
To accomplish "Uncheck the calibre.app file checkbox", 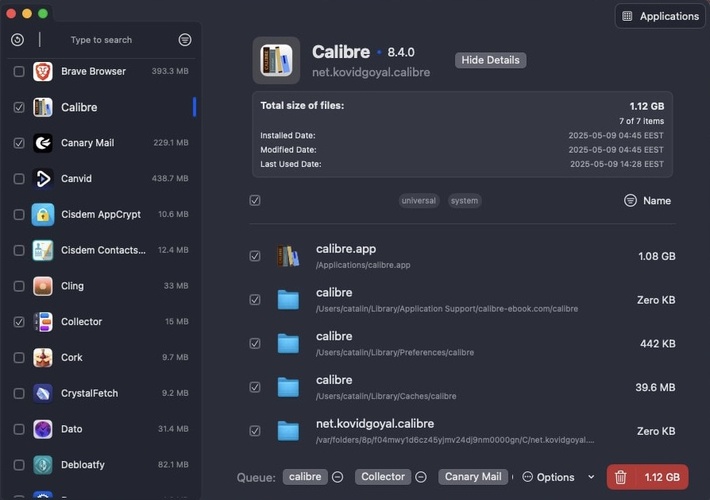I will click(x=255, y=256).
